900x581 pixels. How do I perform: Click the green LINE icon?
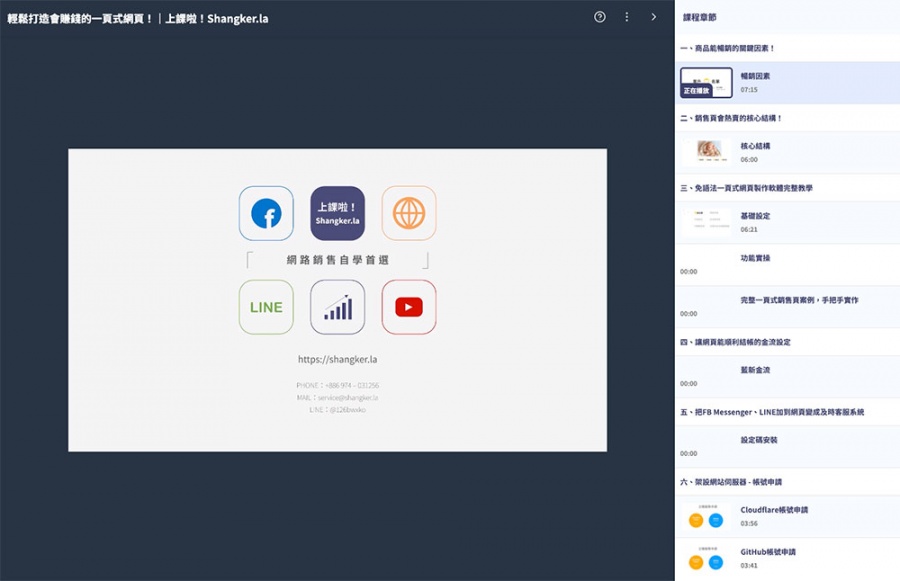click(266, 307)
